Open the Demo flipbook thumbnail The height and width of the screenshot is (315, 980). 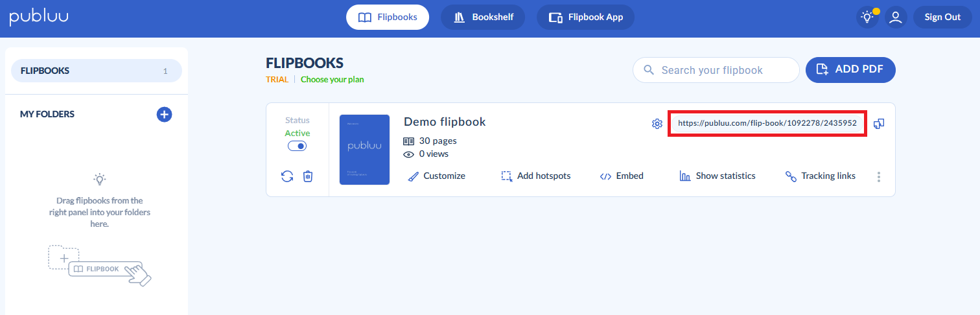(364, 150)
